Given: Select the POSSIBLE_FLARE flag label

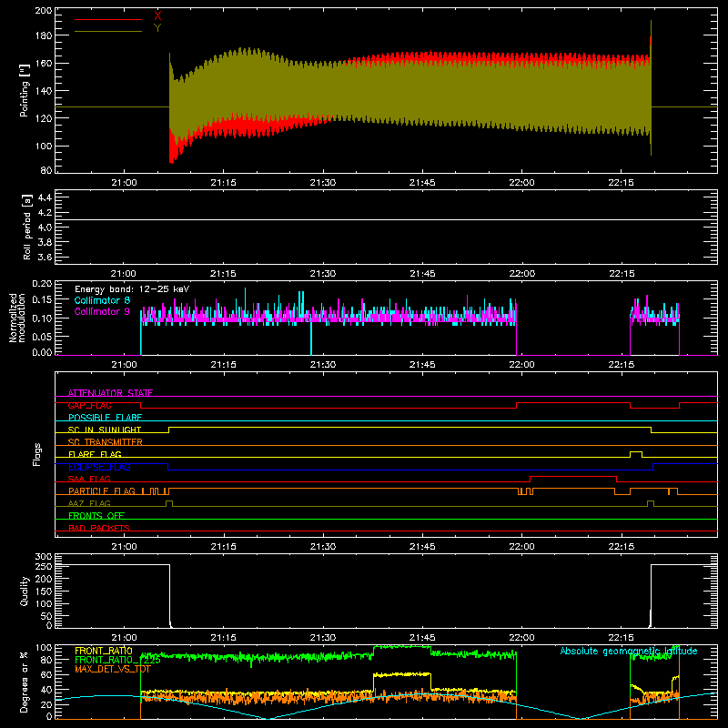Looking at the screenshot, I should point(105,418).
